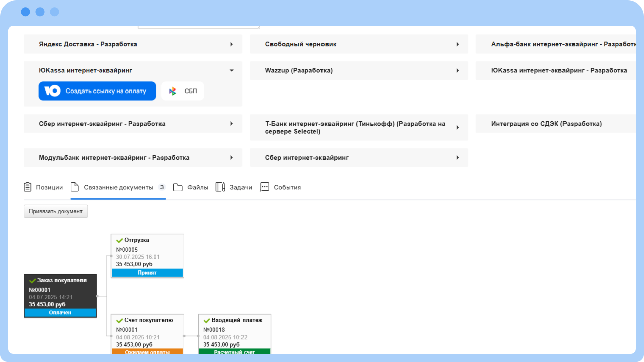Click the green checkmark on Входящий платеж card
644x362 pixels.
tap(206, 320)
